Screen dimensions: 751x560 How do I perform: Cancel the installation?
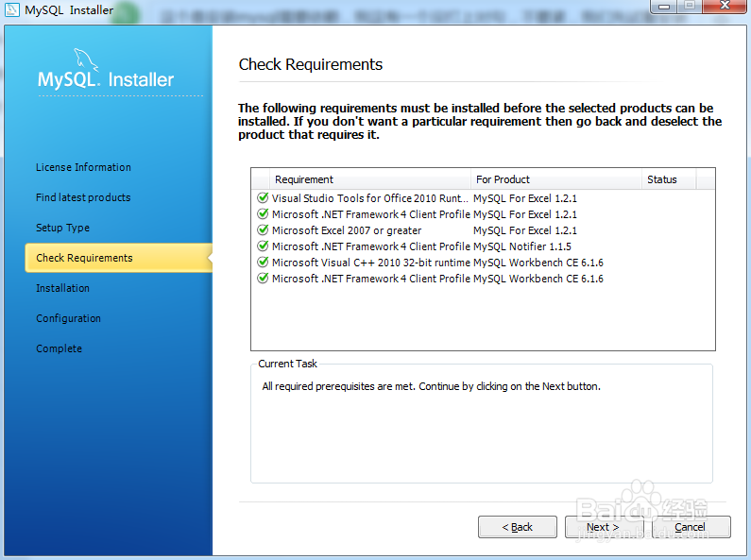click(x=691, y=527)
